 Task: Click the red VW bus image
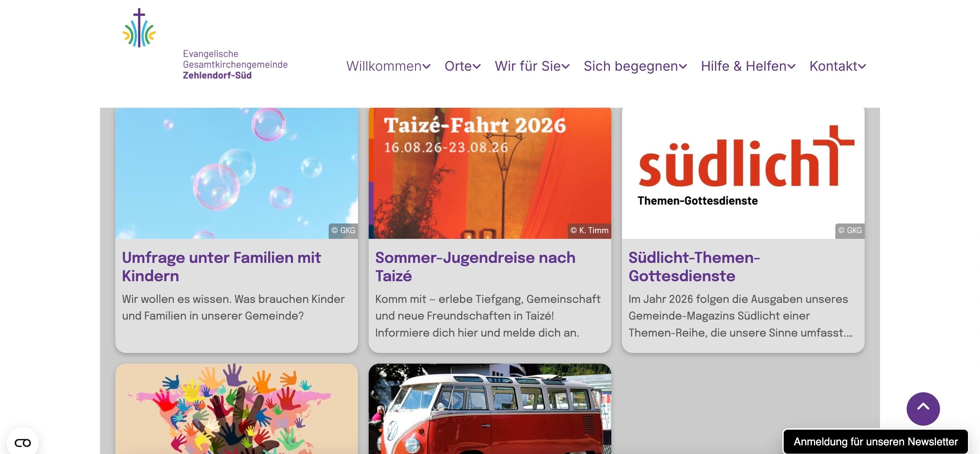pos(490,409)
